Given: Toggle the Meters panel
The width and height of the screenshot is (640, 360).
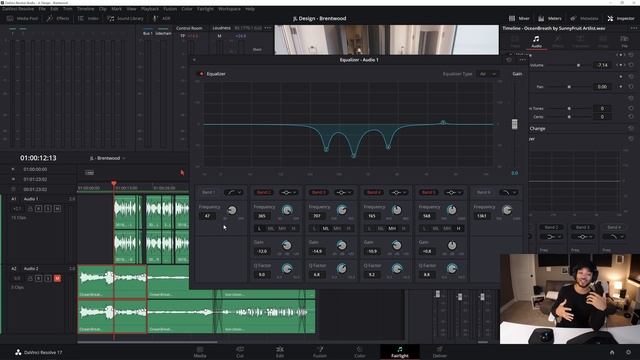Looking at the screenshot, I should 550,18.
